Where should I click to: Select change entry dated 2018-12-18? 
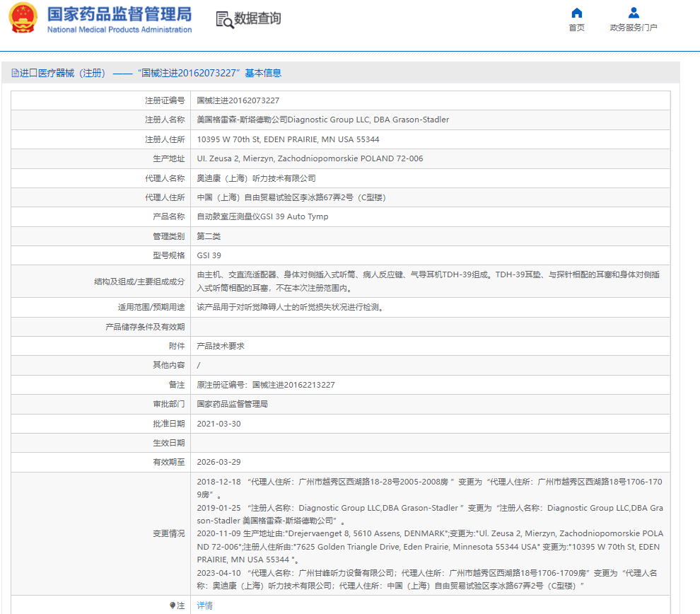coord(429,488)
